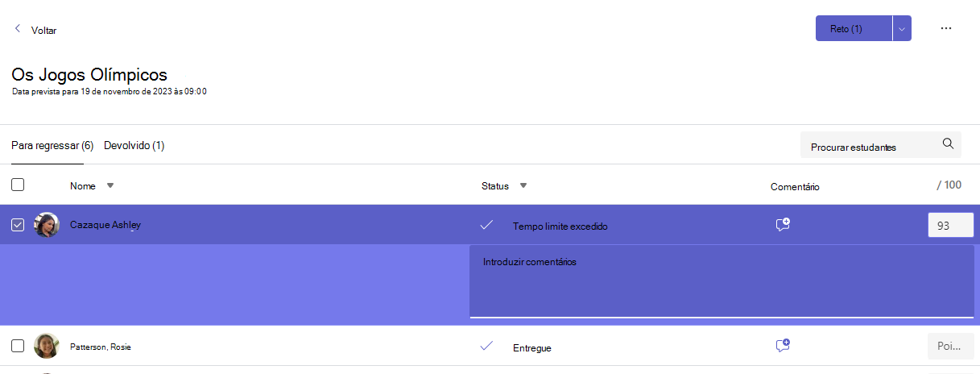This screenshot has height=374, width=980.
Task: Click the back arrow icon beside Voltar
Action: coord(18,28)
